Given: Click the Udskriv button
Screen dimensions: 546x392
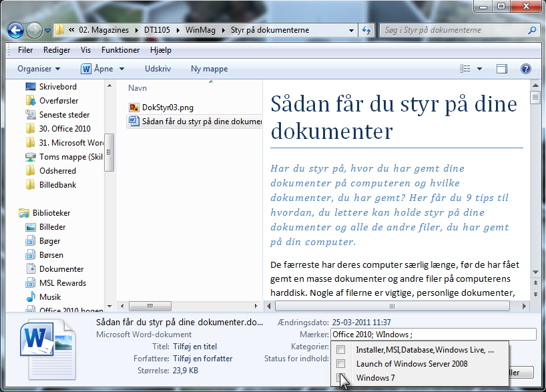Looking at the screenshot, I should click(x=158, y=69).
